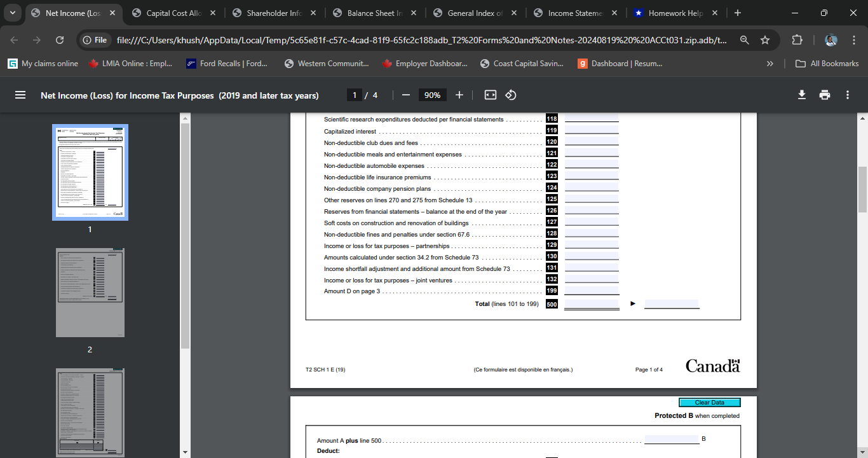Download the PDF file
868x458 pixels.
point(802,95)
